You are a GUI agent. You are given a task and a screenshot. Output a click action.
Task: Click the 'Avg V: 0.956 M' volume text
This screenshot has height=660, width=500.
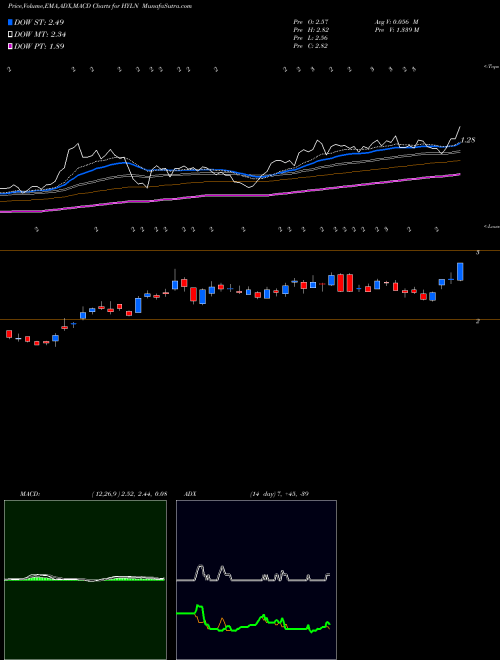396,21
